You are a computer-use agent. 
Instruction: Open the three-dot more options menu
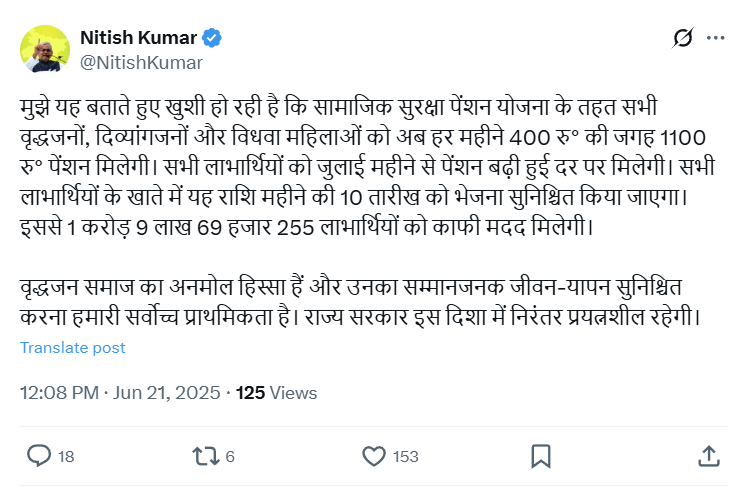pyautogui.click(x=715, y=39)
